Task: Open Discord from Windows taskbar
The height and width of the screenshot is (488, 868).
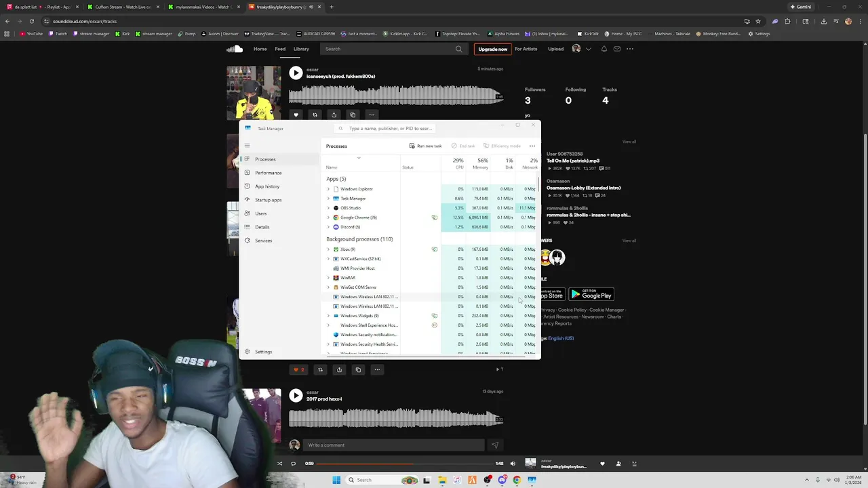Action: (x=502, y=480)
